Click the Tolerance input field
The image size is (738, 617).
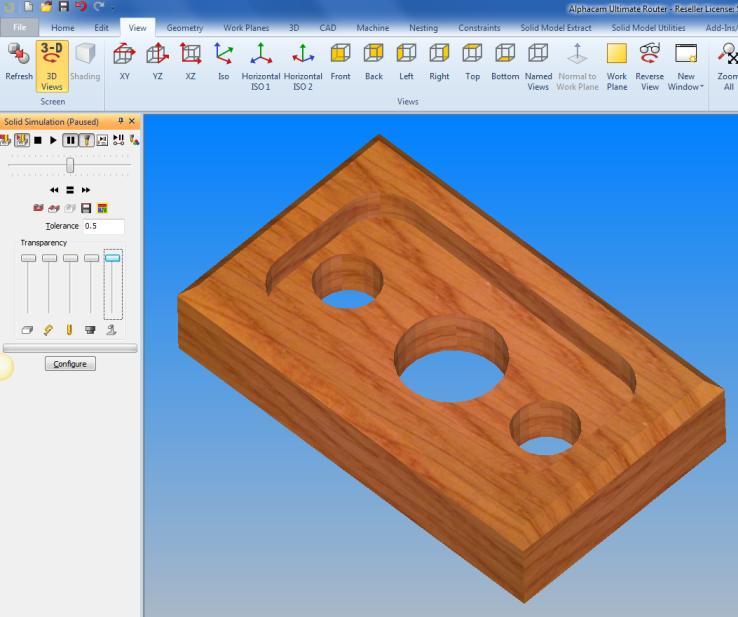pyautogui.click(x=104, y=226)
